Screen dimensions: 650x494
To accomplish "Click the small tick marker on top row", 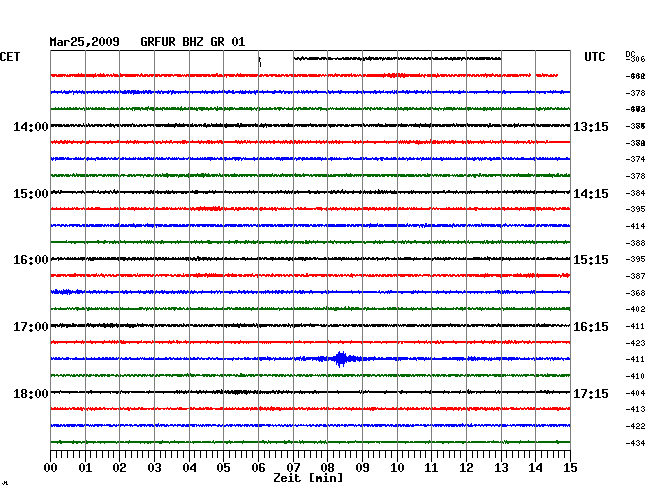I will click(x=260, y=62).
